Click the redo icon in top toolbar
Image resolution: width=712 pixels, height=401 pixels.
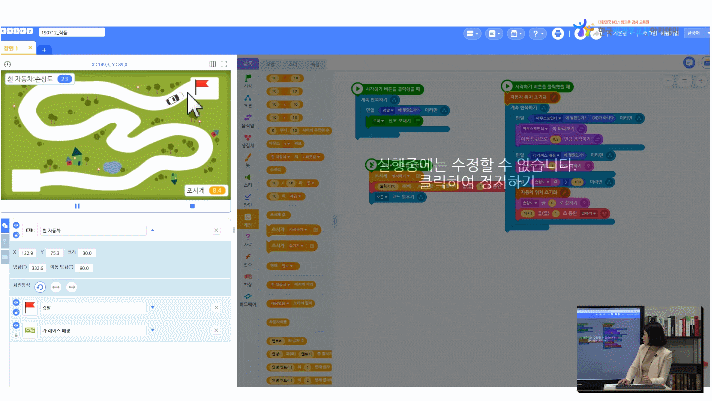point(596,34)
